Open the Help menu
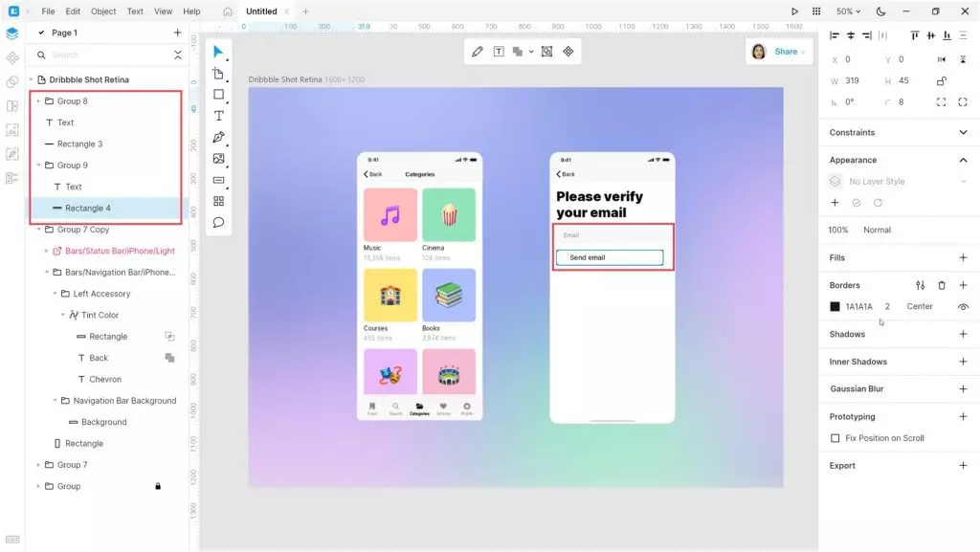 191,11
